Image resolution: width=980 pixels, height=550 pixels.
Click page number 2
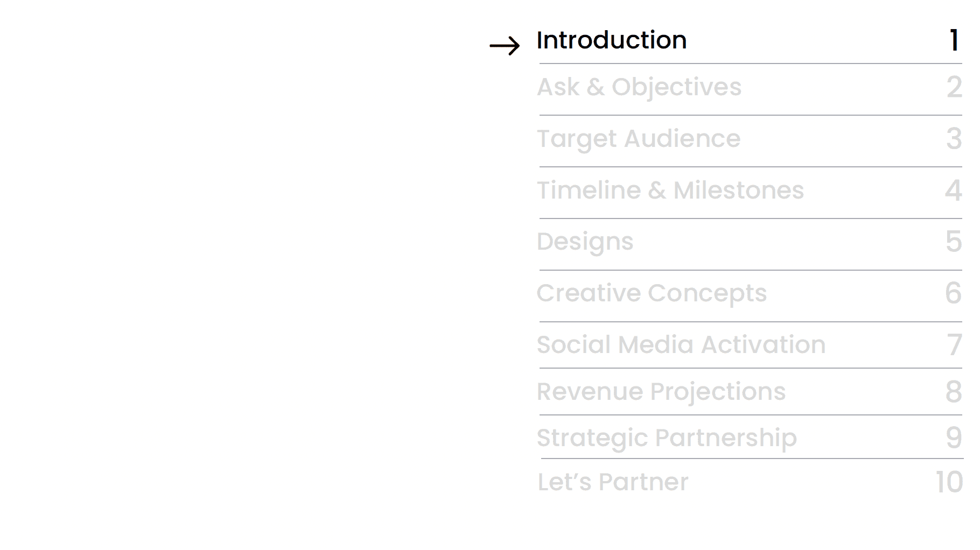(954, 87)
